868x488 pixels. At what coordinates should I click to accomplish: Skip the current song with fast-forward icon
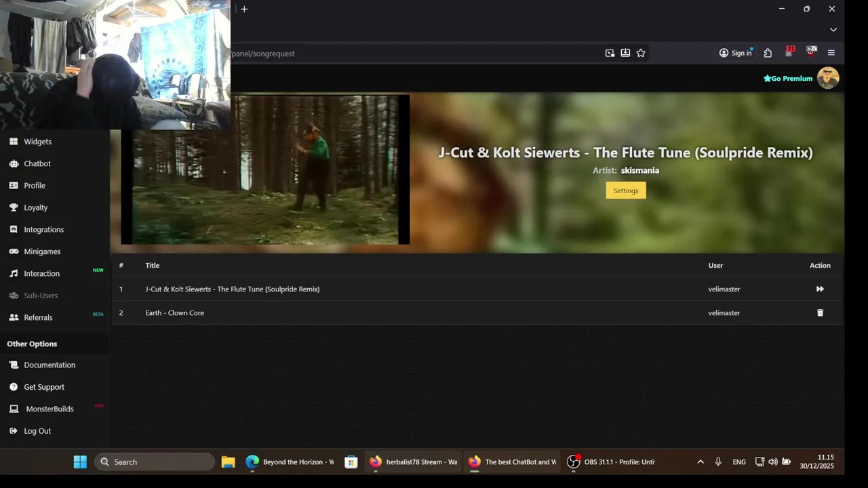820,289
